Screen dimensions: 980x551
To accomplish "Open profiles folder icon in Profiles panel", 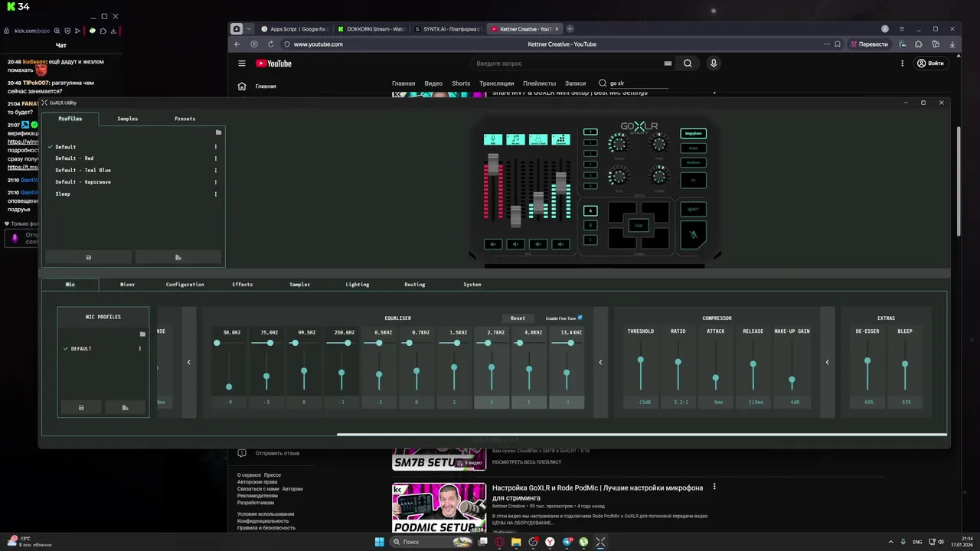I will [x=218, y=132].
